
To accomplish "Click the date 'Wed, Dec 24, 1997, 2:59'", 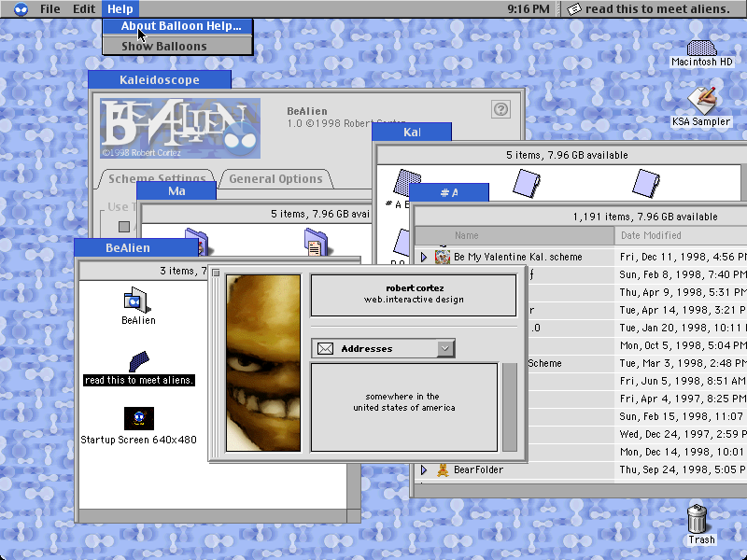I will [x=684, y=434].
